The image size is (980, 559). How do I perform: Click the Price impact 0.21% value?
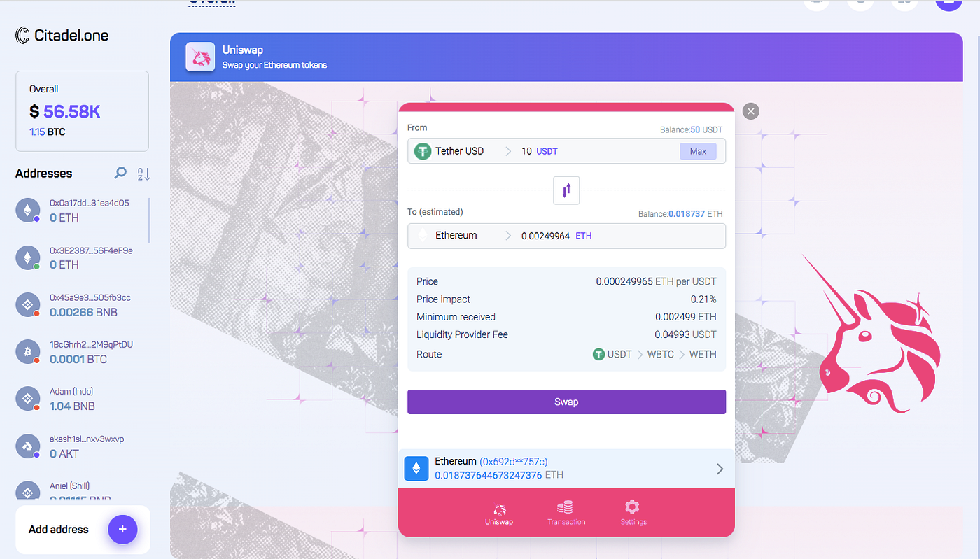tap(703, 299)
